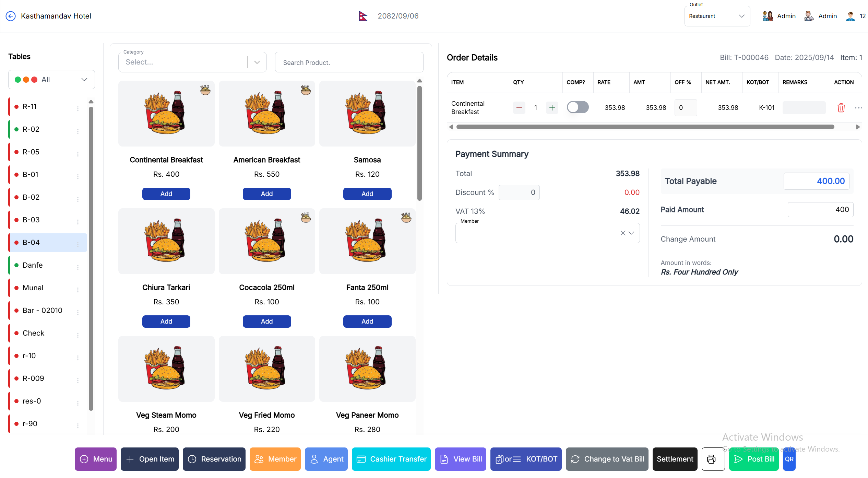Screen dimensions: 868x478
Task: Open the All tables status filter
Action: click(x=51, y=80)
